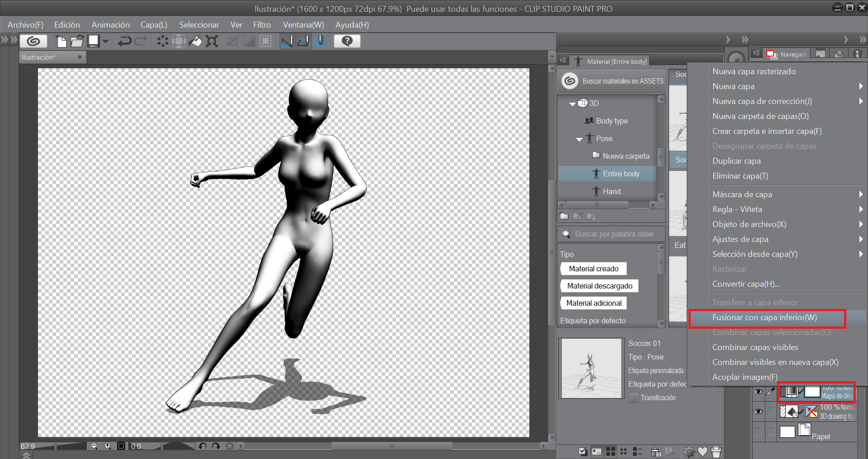Screen dimensions: 868x459
Task: Open Clip Studio launcher icon in toolbar
Action: click(33, 41)
